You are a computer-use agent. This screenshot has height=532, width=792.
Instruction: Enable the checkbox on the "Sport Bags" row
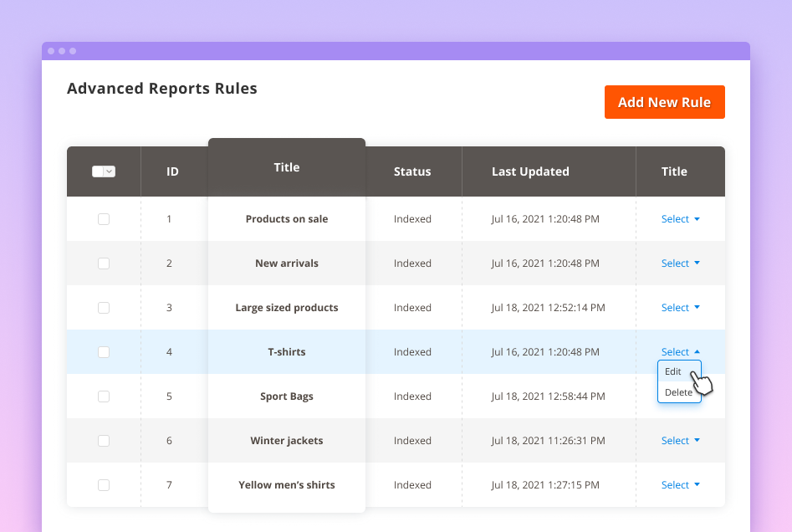tap(103, 396)
